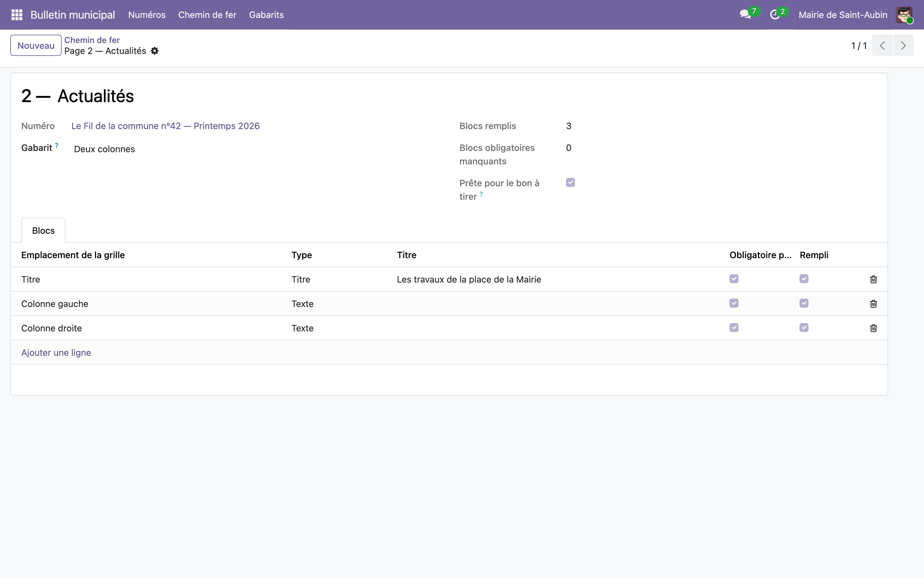Open the Gabarits menu

tap(266, 14)
